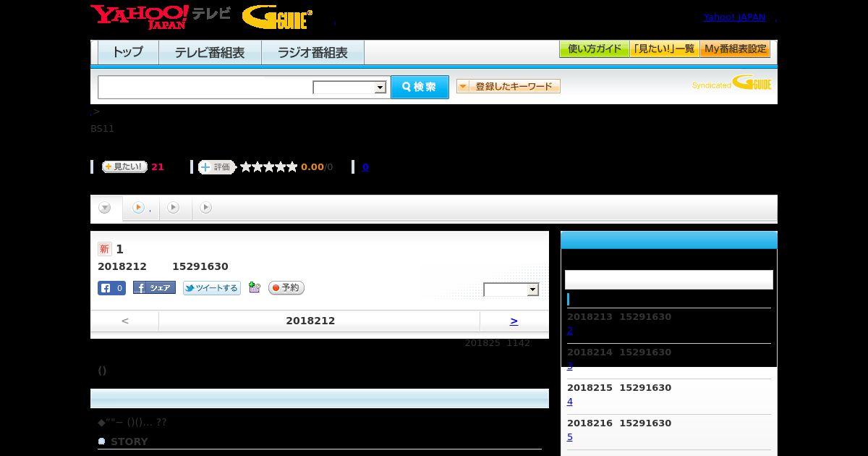Click the 評価 plus button
Image resolution: width=868 pixels, height=456 pixels.
tap(217, 167)
